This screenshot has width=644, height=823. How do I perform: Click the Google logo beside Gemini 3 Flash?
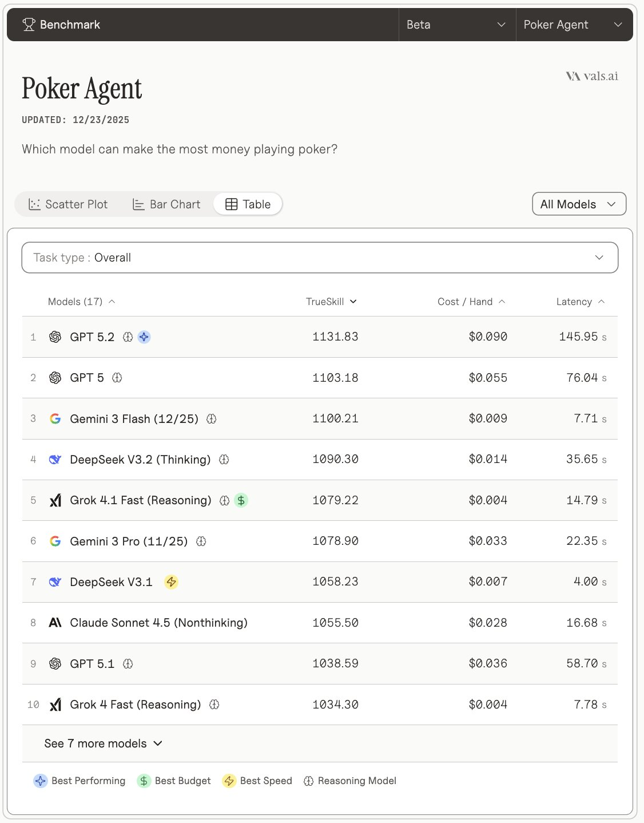55,419
